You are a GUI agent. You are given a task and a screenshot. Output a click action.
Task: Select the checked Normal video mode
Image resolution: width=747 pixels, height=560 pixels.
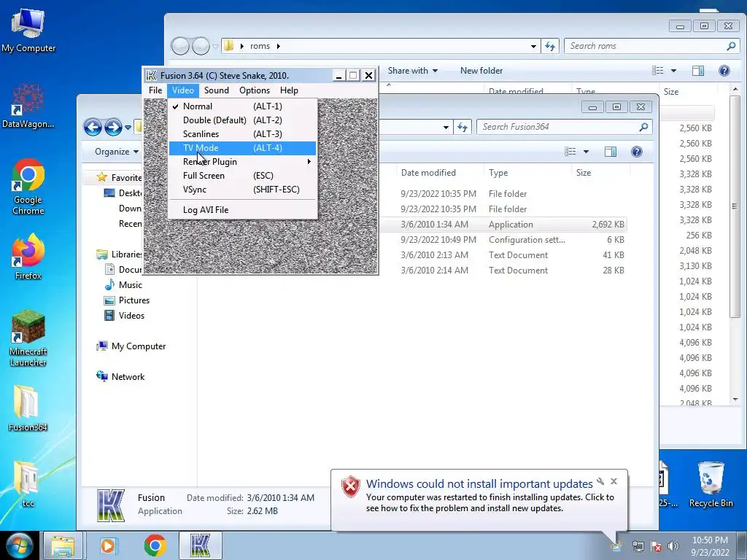[242, 106]
